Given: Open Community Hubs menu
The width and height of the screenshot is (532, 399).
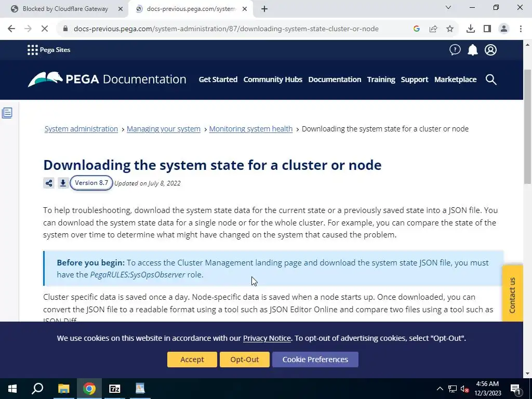Looking at the screenshot, I should (x=273, y=79).
